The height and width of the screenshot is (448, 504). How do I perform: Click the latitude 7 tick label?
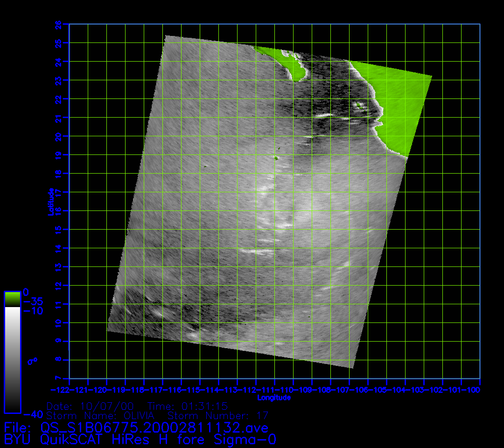tap(57, 378)
